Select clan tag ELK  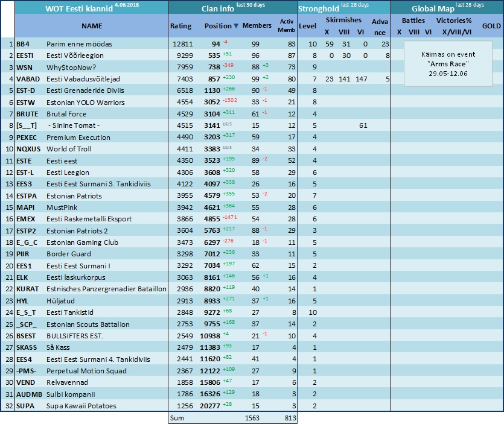(x=22, y=277)
